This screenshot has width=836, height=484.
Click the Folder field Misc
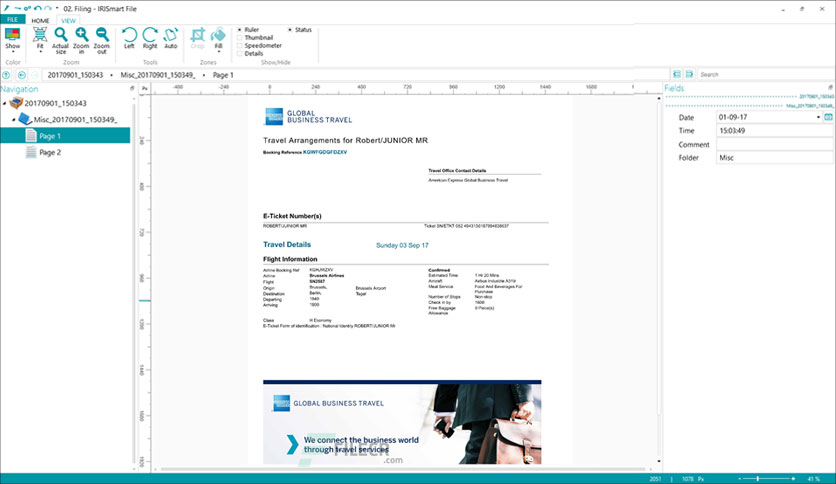[x=774, y=158]
